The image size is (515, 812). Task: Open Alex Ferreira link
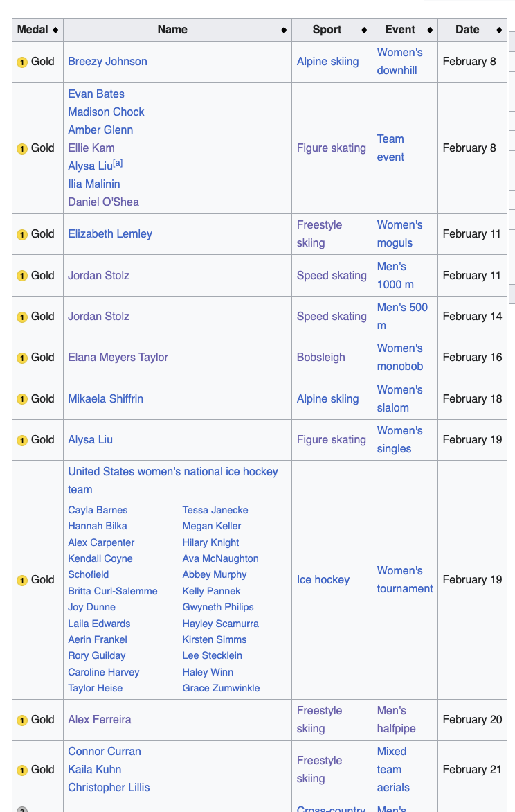pyautogui.click(x=100, y=720)
